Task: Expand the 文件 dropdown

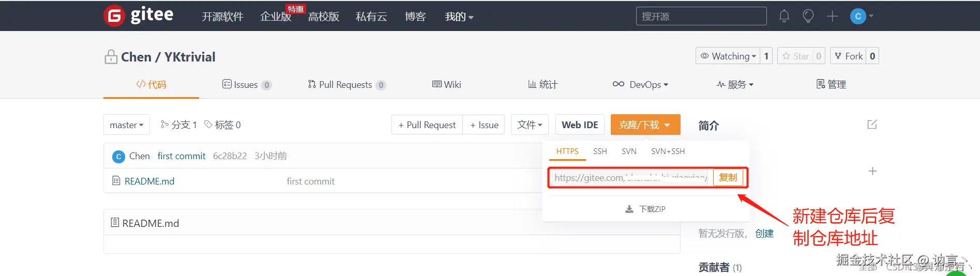Action: (x=530, y=125)
